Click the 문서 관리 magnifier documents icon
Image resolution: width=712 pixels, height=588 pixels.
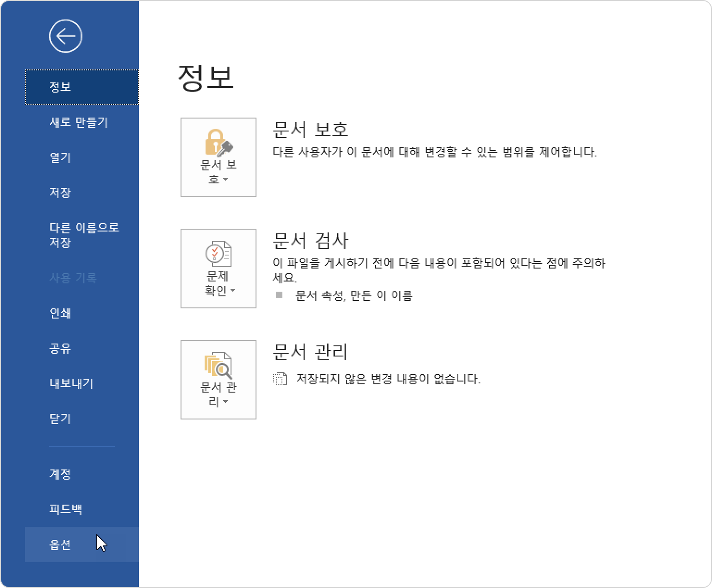[x=219, y=365]
